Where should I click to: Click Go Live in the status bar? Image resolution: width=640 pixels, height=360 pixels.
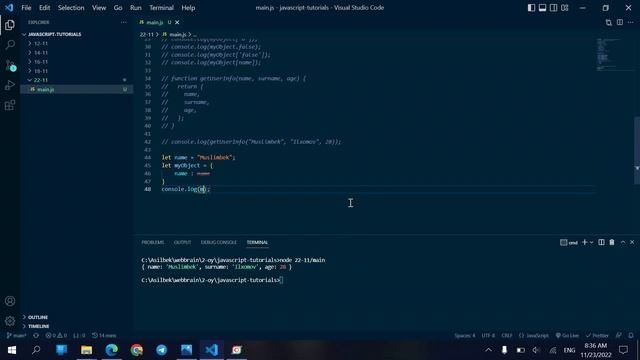pos(567,336)
